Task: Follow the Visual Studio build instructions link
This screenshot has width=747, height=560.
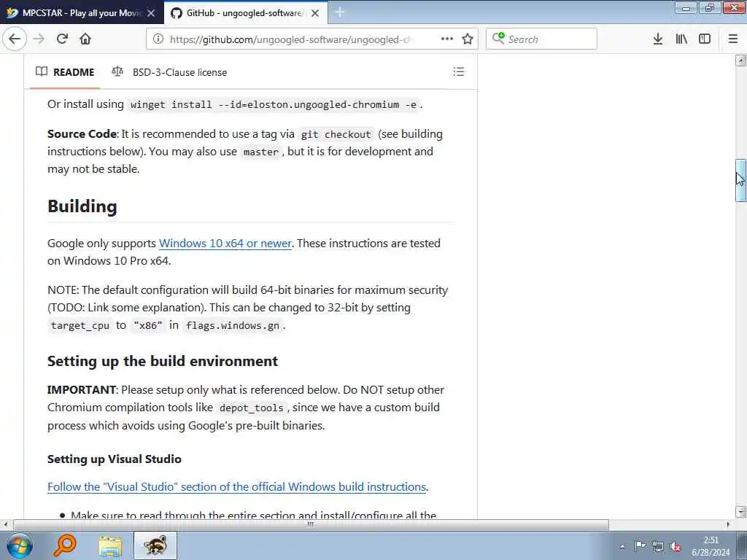Action: tap(236, 486)
